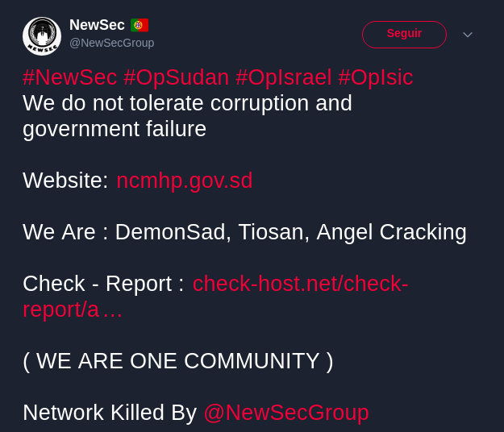Click the Portugal flag emoji beside NewSec

pos(140,25)
